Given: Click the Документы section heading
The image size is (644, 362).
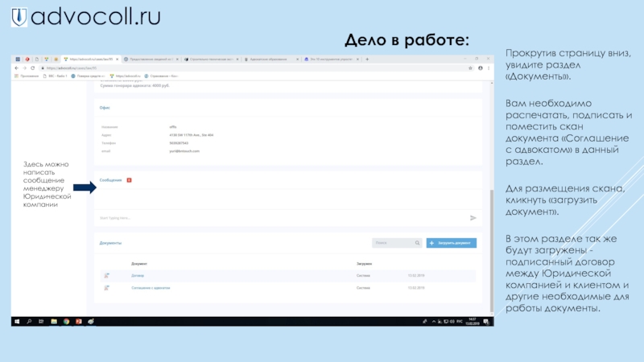Looking at the screenshot, I should (x=110, y=243).
